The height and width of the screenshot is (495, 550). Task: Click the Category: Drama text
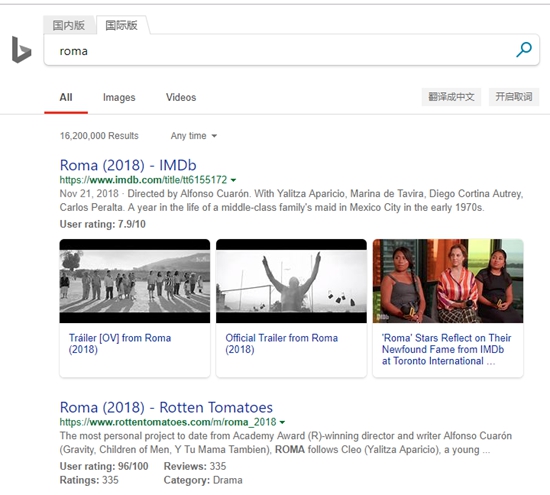tap(203, 480)
